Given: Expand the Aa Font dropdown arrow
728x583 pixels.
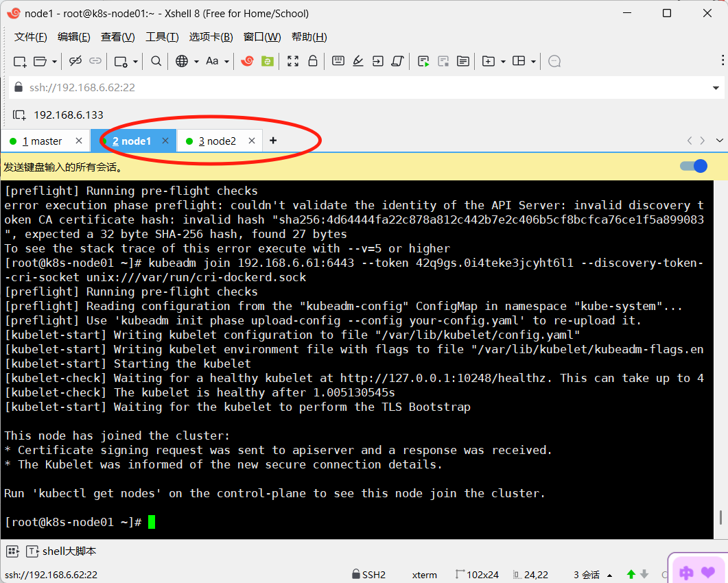Looking at the screenshot, I should (226, 61).
